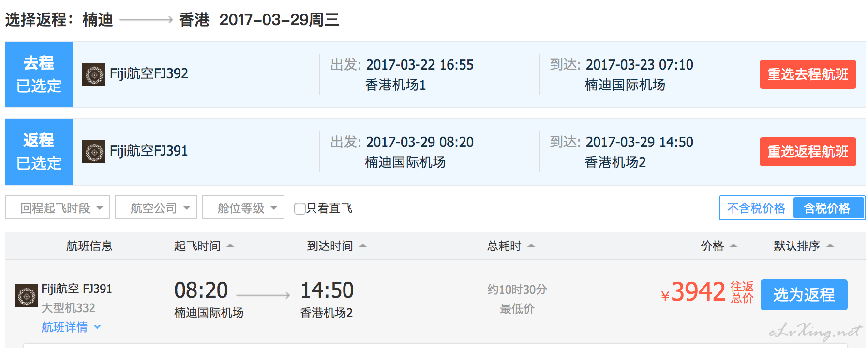Image resolution: width=868 pixels, height=348 pixels.
Task: Click the Fiji Airways logo beside FJ392
Action: click(x=94, y=74)
